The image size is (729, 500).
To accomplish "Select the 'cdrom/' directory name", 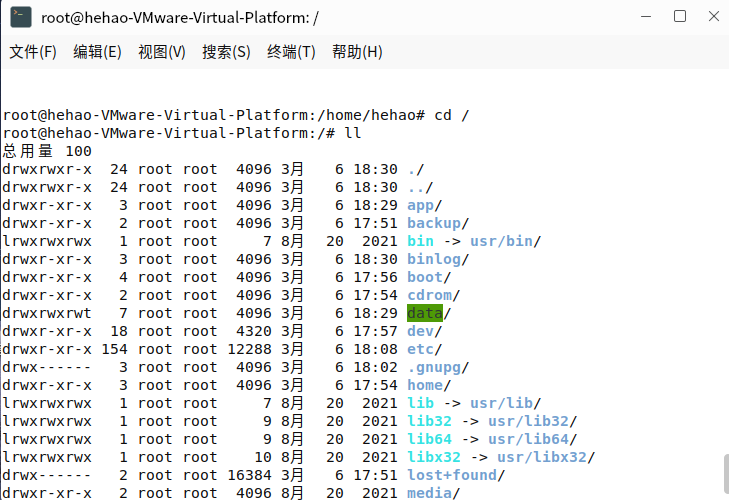I will coord(433,295).
